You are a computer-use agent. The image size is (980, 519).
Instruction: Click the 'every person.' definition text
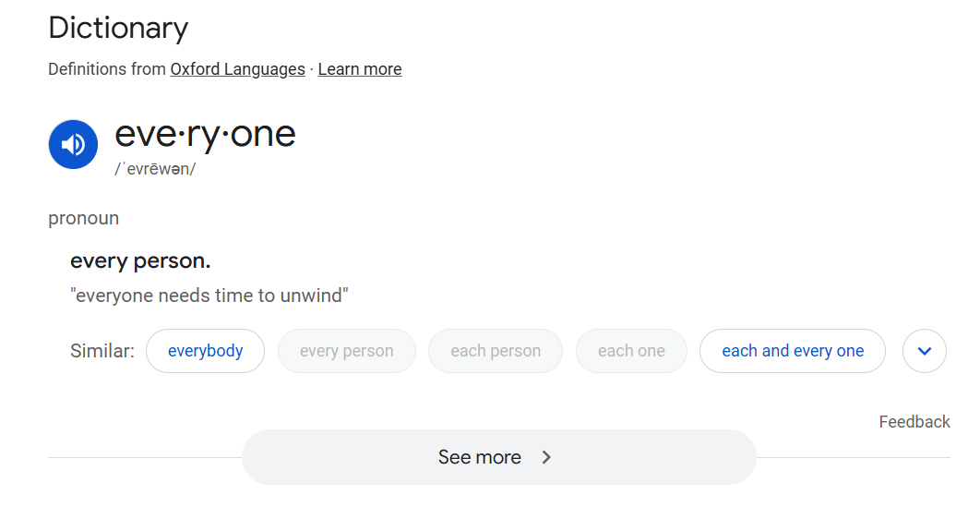coord(140,260)
